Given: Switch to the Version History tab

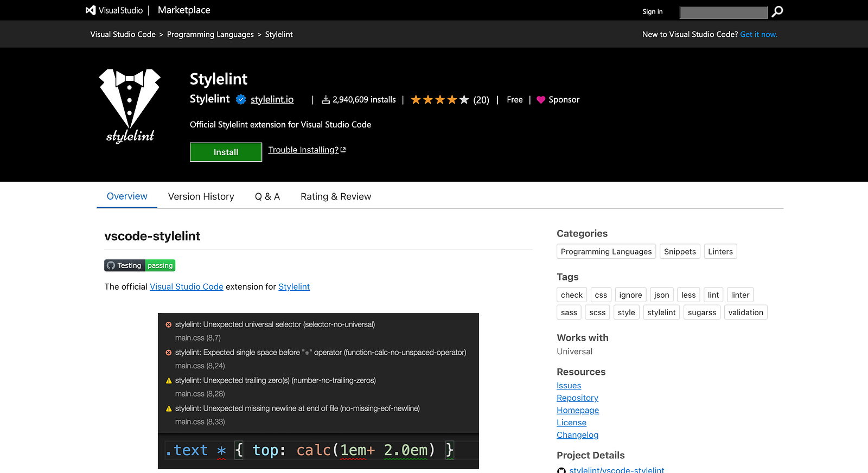Looking at the screenshot, I should click(201, 196).
